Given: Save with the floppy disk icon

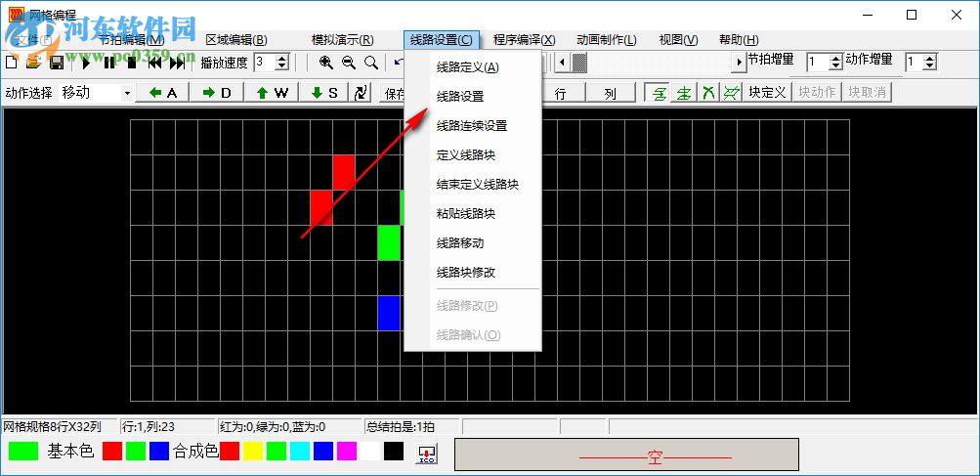Looking at the screenshot, I should pyautogui.click(x=56, y=63).
